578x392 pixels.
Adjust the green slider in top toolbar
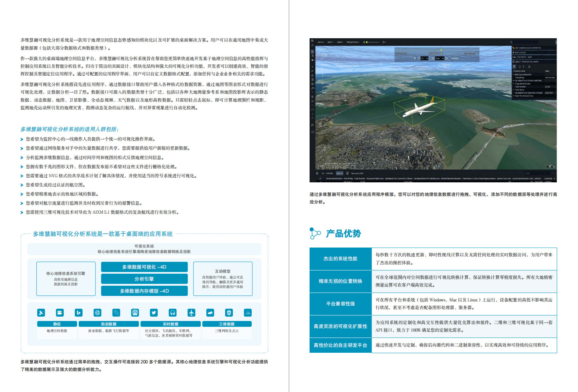click(367, 42)
